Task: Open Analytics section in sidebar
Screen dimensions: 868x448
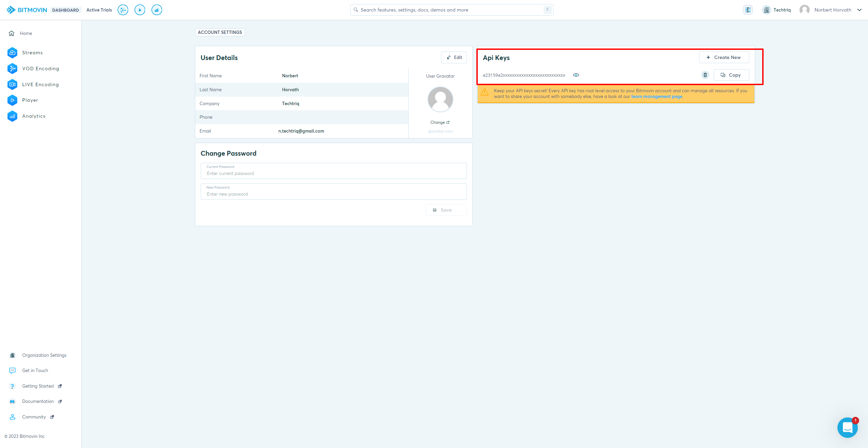Action: coord(34,116)
